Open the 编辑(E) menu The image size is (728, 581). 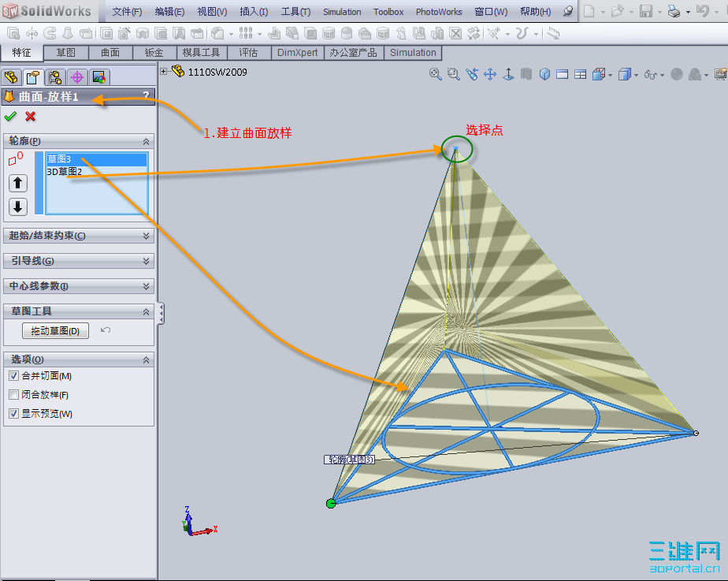point(169,12)
